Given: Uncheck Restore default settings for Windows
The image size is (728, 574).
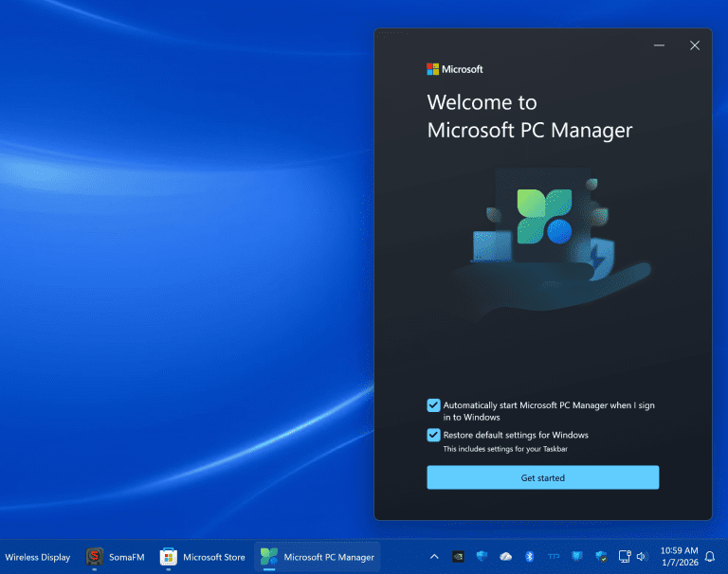Looking at the screenshot, I should pyautogui.click(x=433, y=436).
